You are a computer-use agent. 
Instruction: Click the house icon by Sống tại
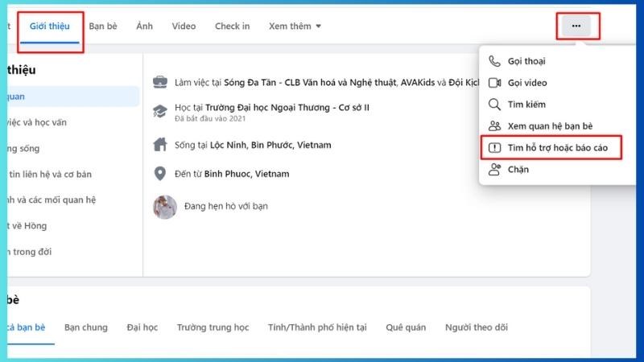pyautogui.click(x=159, y=145)
